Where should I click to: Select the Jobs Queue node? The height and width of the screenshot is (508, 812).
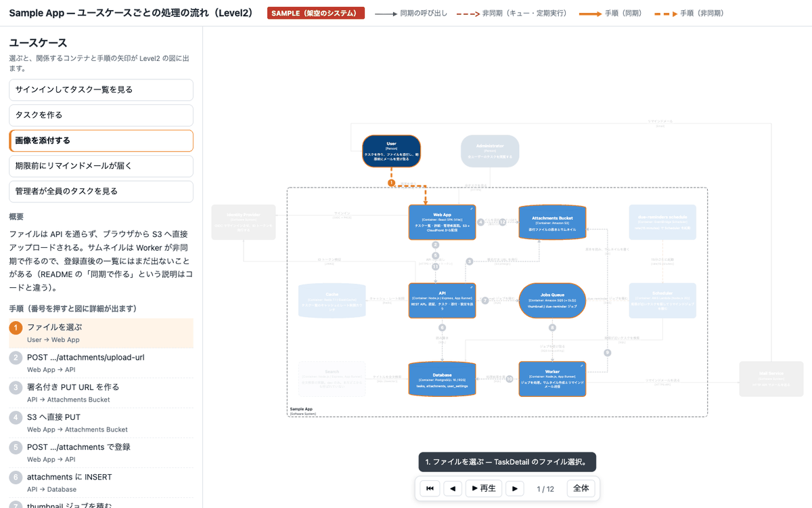tap(552, 301)
